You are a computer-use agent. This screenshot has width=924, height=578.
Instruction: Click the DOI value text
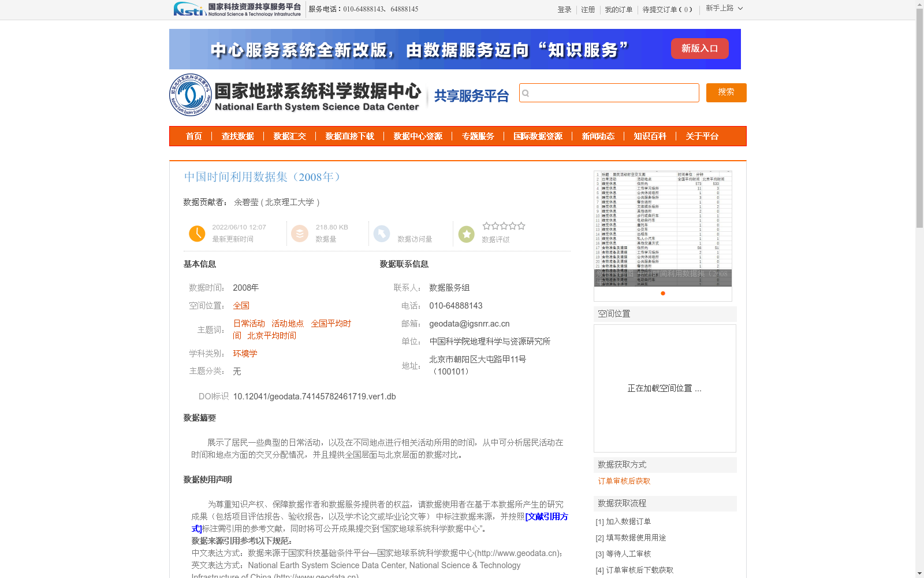[x=314, y=397]
